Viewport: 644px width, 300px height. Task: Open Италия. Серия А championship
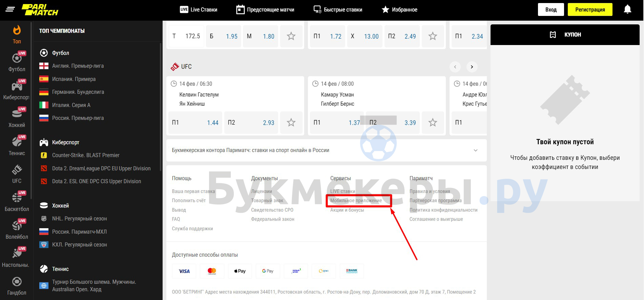71,105
